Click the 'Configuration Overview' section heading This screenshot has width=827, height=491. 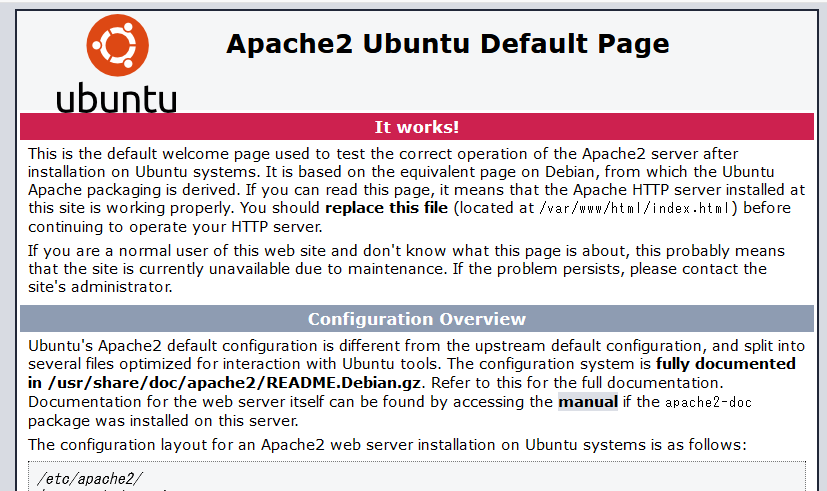click(x=417, y=319)
